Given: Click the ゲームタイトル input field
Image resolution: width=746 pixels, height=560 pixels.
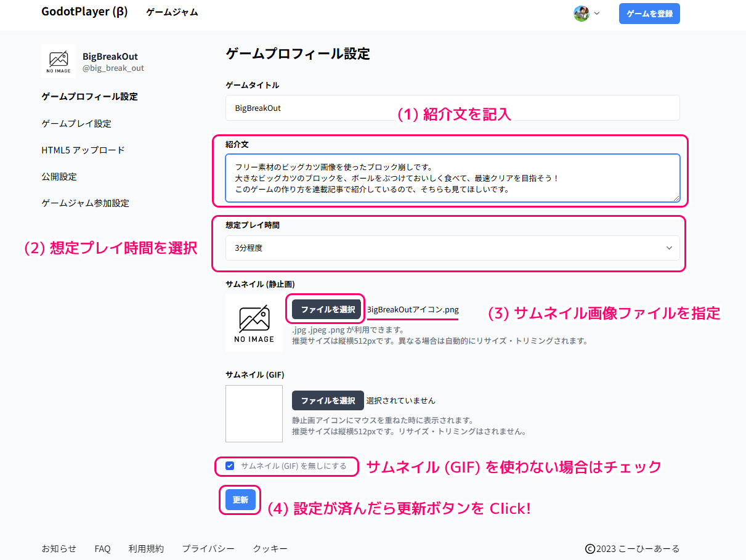Looking at the screenshot, I should coord(453,108).
